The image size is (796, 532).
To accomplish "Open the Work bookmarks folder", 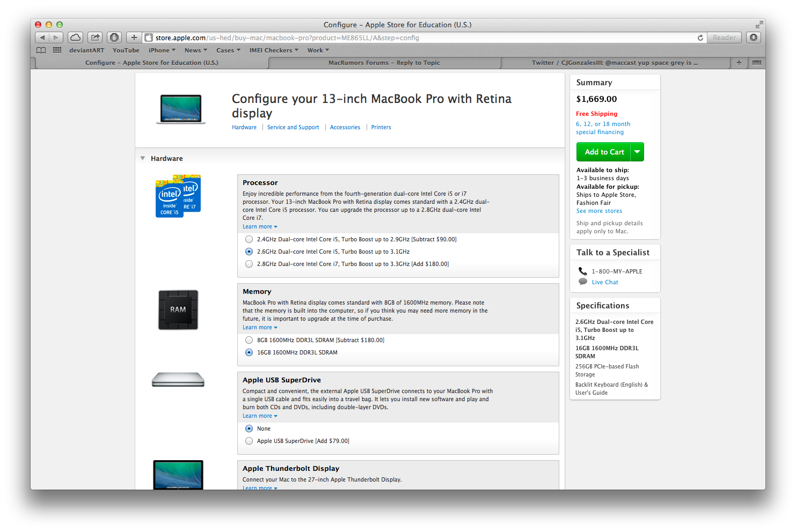I will click(318, 50).
